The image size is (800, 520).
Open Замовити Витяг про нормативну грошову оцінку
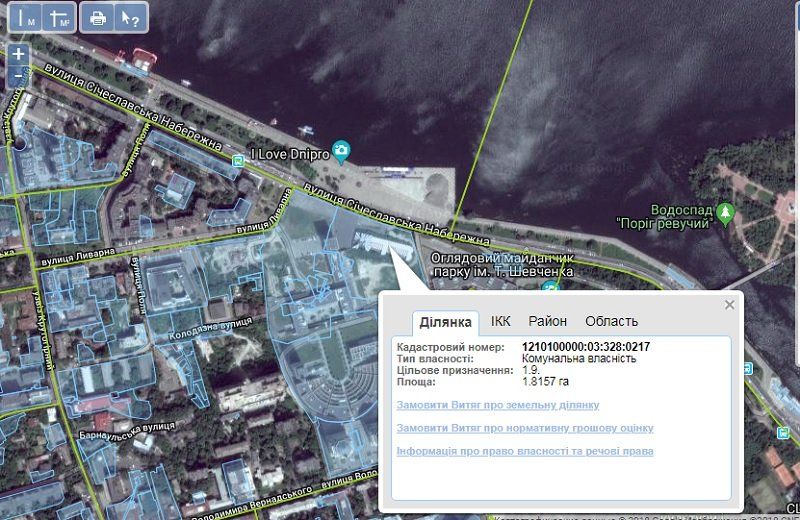[524, 428]
